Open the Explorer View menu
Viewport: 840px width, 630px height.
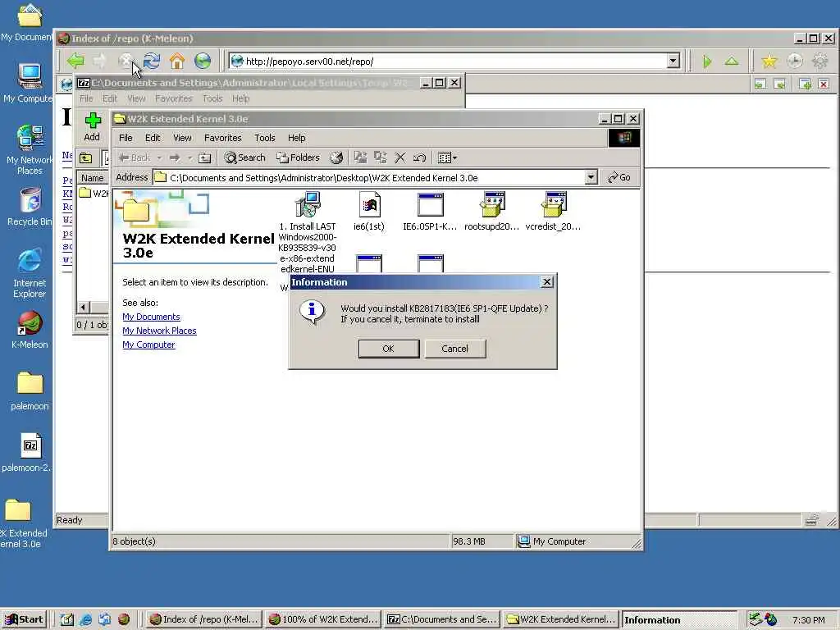182,138
